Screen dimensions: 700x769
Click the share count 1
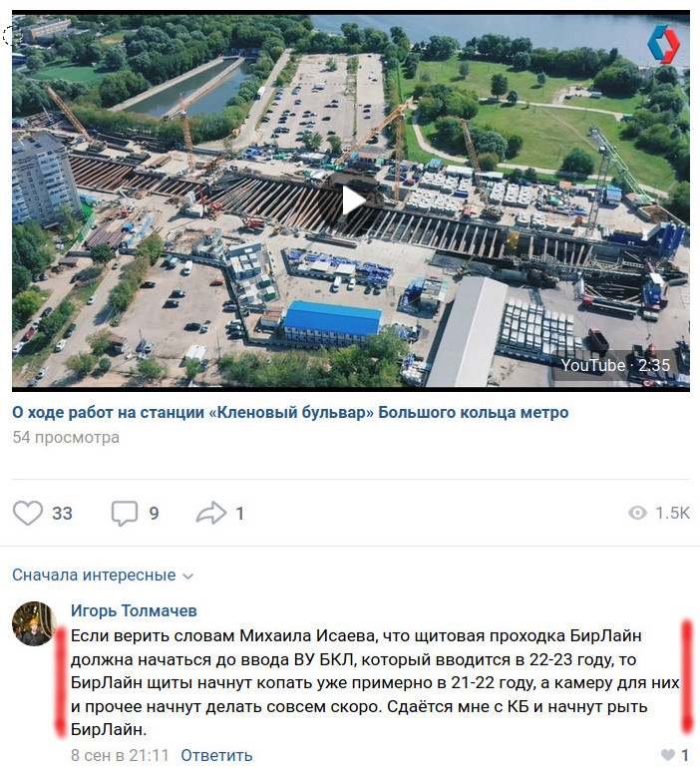[239, 514]
